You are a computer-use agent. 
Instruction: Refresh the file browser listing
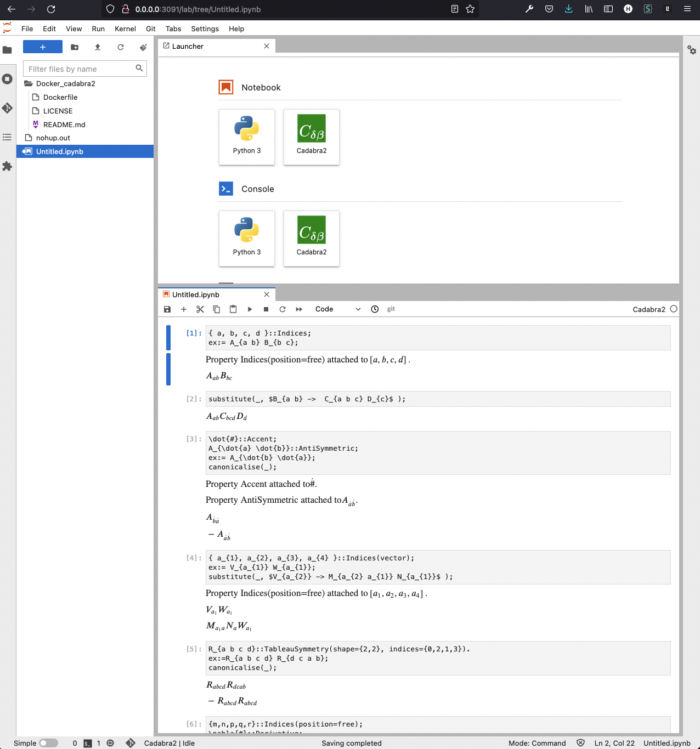coord(120,47)
